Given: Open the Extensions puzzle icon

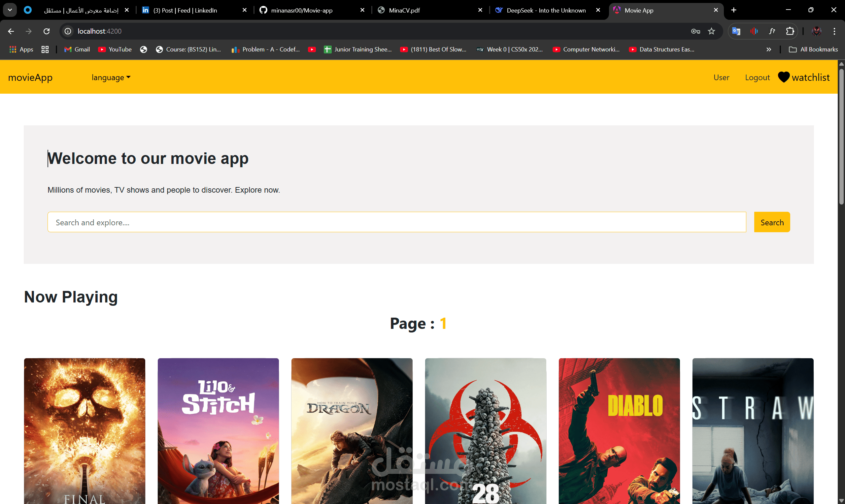Looking at the screenshot, I should point(790,31).
